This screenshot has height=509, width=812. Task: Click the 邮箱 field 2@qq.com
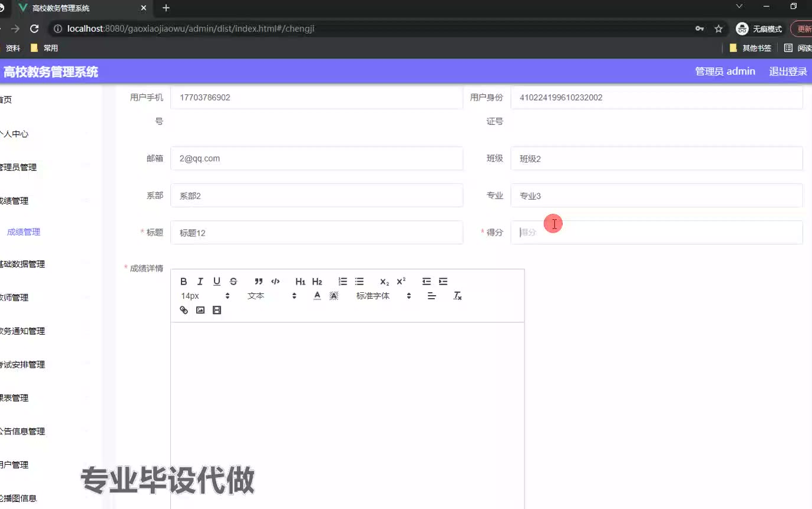click(x=316, y=158)
